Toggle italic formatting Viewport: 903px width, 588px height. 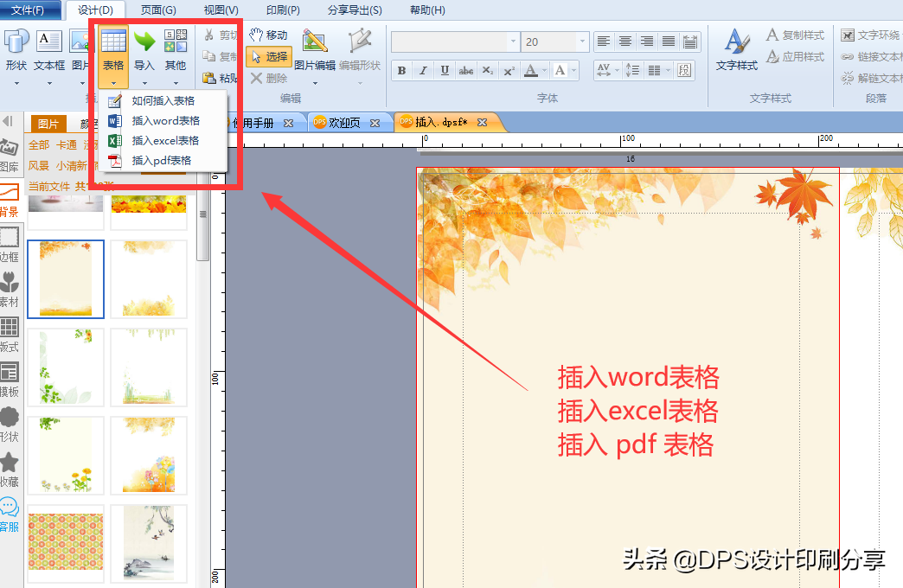coord(423,70)
